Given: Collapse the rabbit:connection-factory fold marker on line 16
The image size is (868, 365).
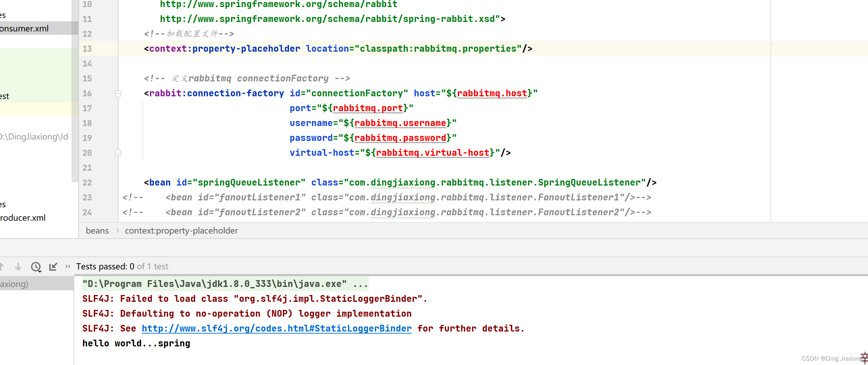Looking at the screenshot, I should (x=118, y=94).
